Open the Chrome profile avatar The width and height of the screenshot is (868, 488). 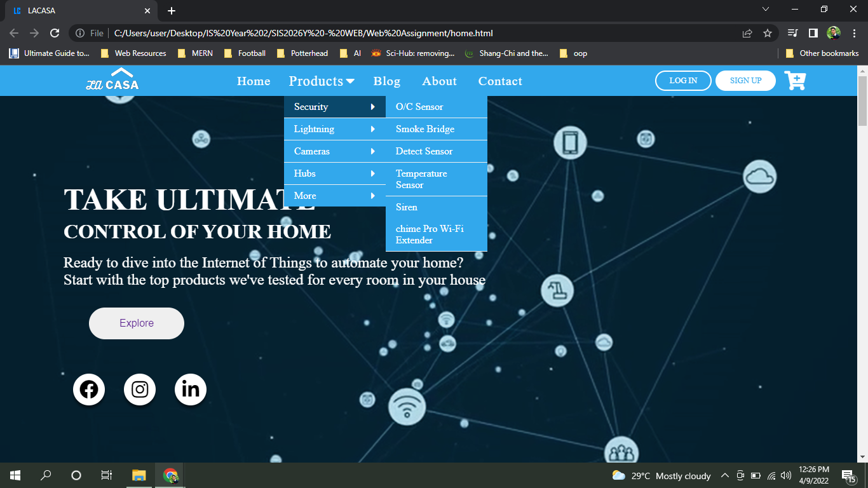832,32
